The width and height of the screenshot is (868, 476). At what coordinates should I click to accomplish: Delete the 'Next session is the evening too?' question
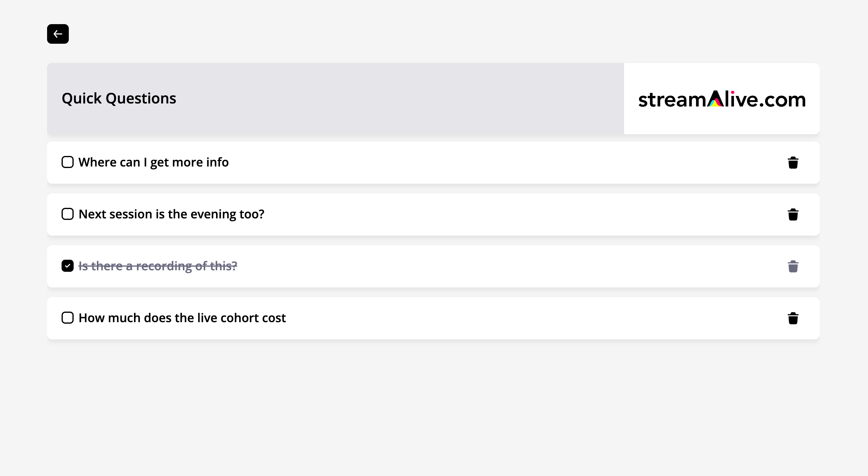[x=793, y=214]
